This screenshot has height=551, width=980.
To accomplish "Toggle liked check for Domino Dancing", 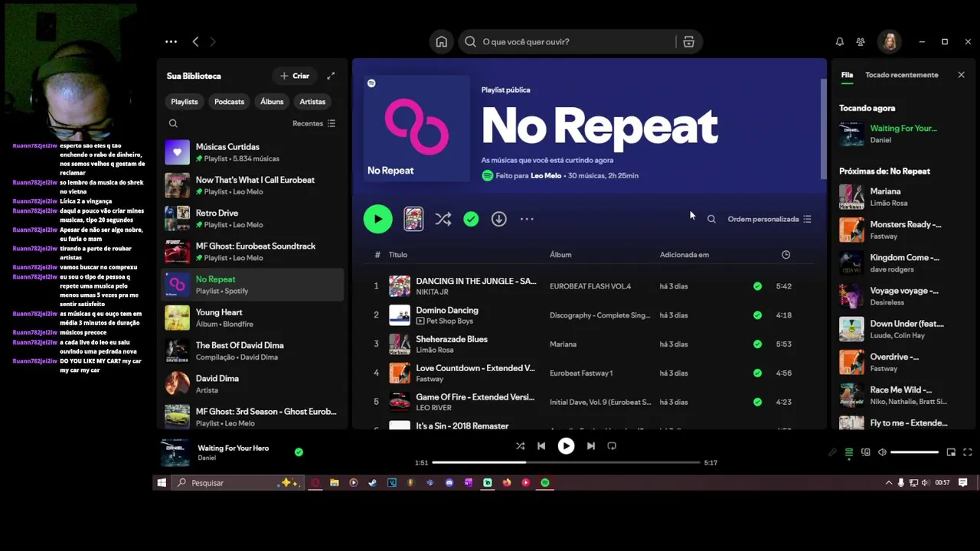I will (x=757, y=315).
